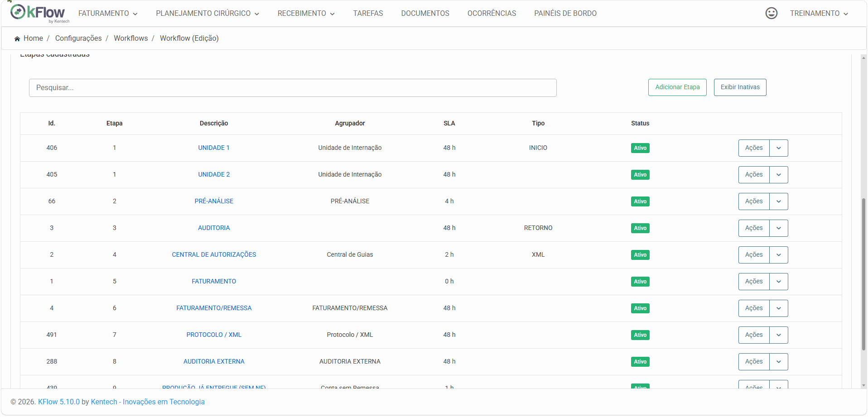The image size is (868, 417).
Task: Click the Home breadcrumb house icon
Action: (17, 38)
